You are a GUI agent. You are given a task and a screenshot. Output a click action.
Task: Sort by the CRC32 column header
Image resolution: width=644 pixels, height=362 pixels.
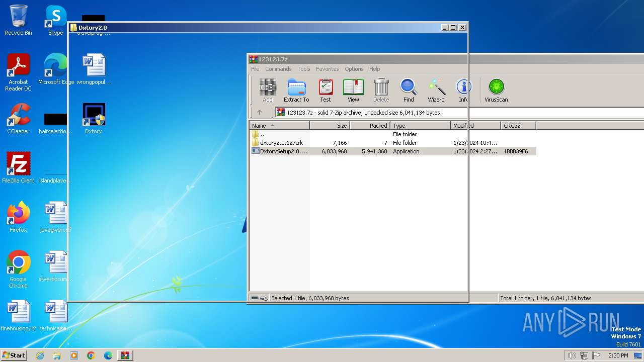tap(518, 126)
